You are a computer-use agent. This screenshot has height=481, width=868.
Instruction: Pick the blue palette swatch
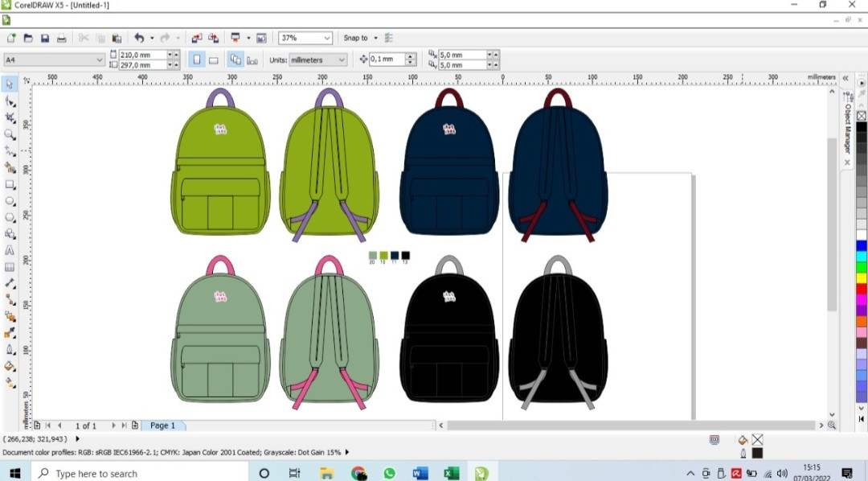[862, 245]
